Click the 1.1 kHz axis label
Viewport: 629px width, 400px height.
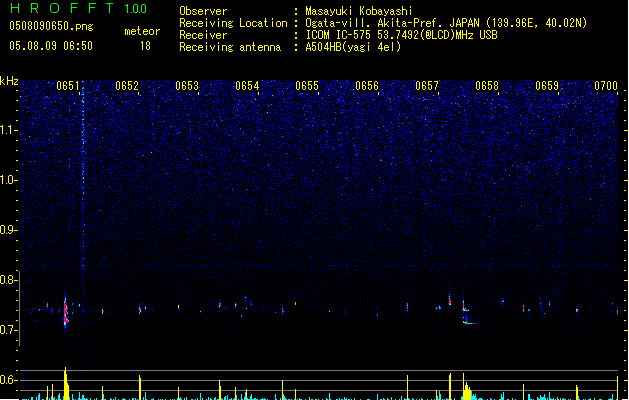click(8, 130)
